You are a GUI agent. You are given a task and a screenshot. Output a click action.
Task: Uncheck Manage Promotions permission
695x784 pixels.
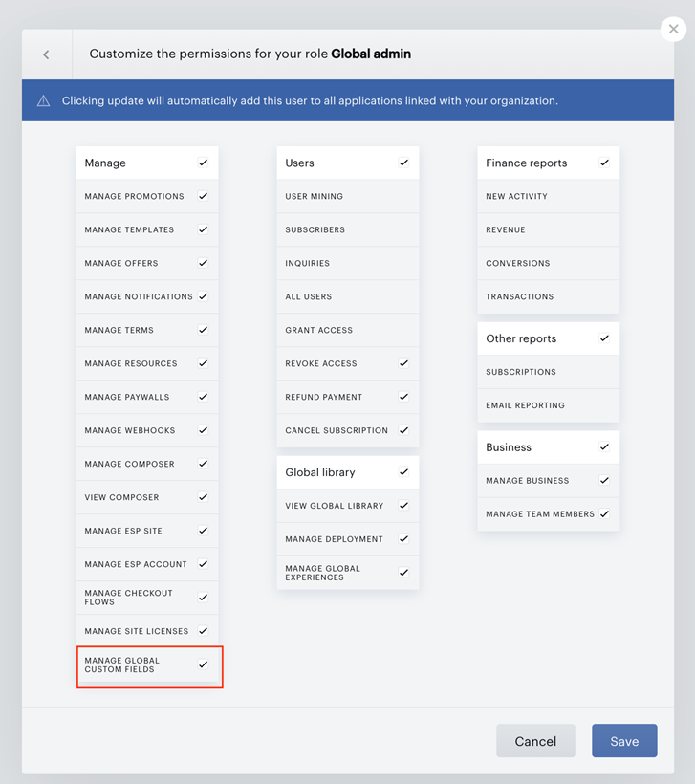(x=203, y=196)
